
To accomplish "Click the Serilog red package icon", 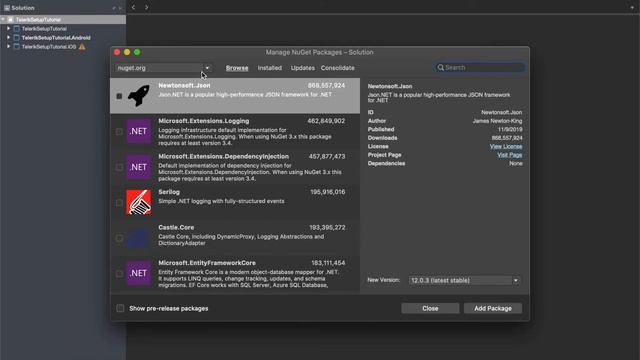I will pyautogui.click(x=138, y=202).
